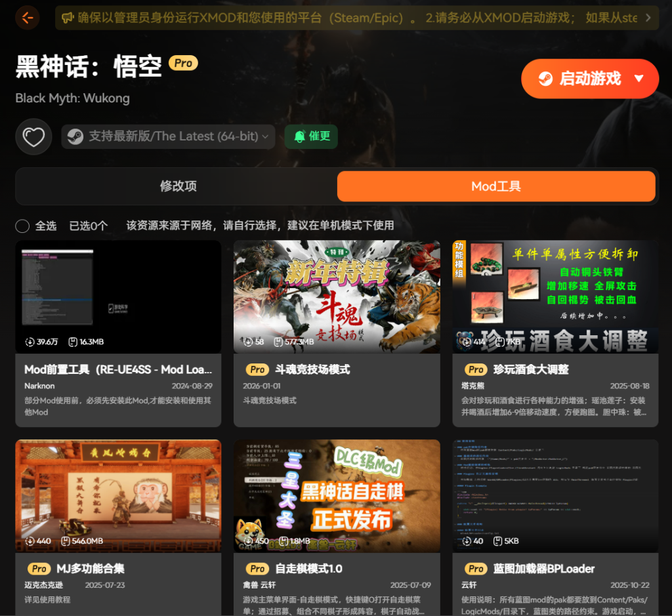Open the MJ多功能合集 mod thumbnail
The width and height of the screenshot is (672, 616).
(x=118, y=495)
